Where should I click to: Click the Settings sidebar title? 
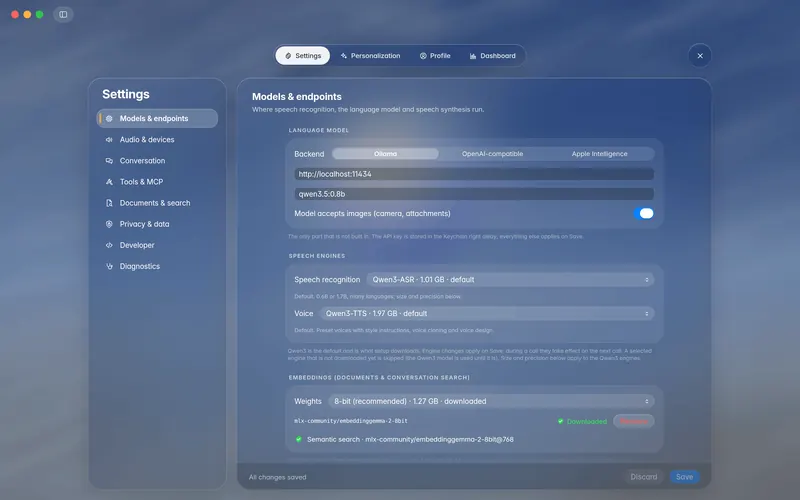point(126,94)
